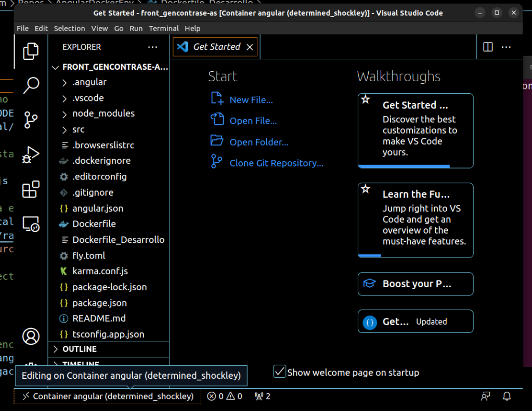
Task: Open the Explorer sidebar icon
Action: pos(31,51)
